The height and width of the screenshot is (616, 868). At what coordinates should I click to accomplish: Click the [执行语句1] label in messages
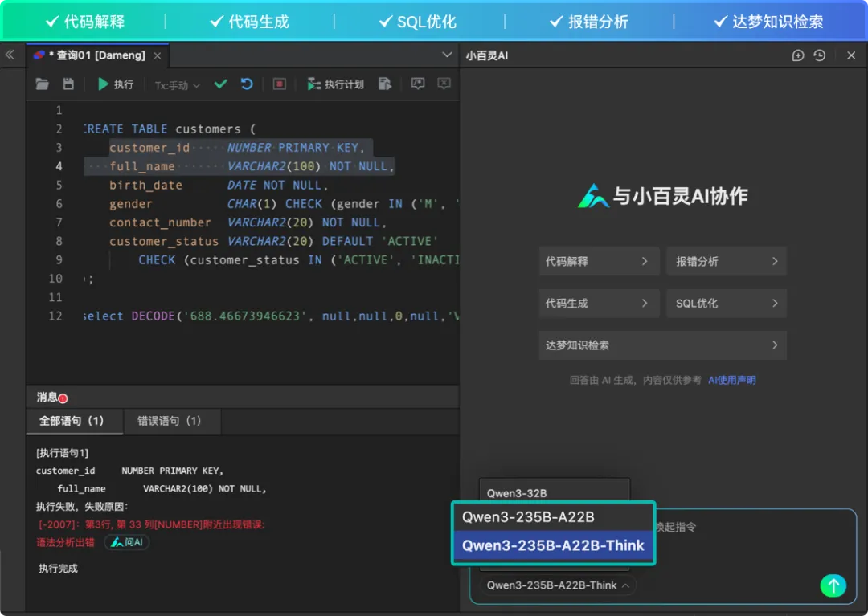[x=62, y=453]
